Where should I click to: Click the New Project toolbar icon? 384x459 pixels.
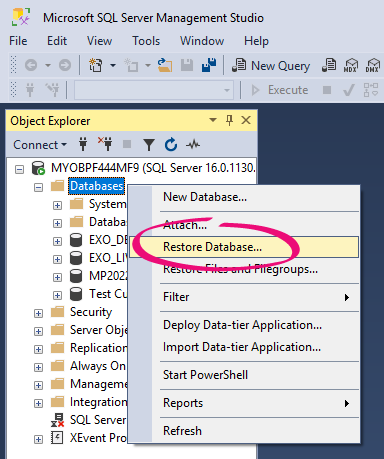95,65
